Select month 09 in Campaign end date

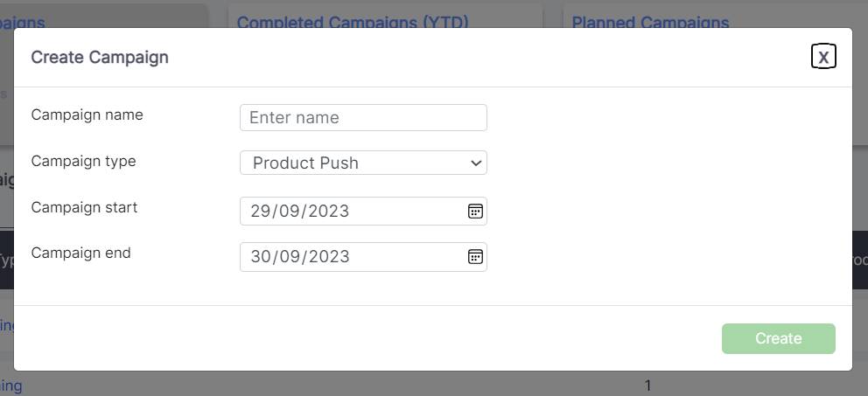(290, 256)
